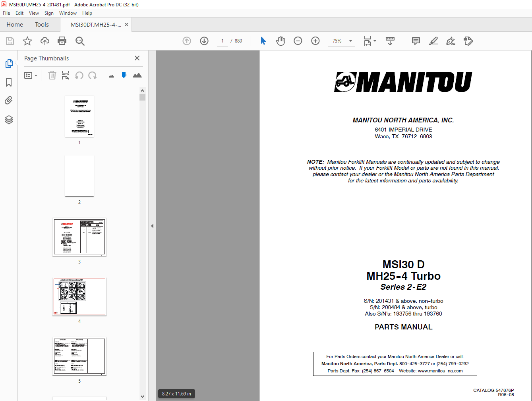532x401 pixels.
Task: Open the Help menu
Action: pos(87,13)
